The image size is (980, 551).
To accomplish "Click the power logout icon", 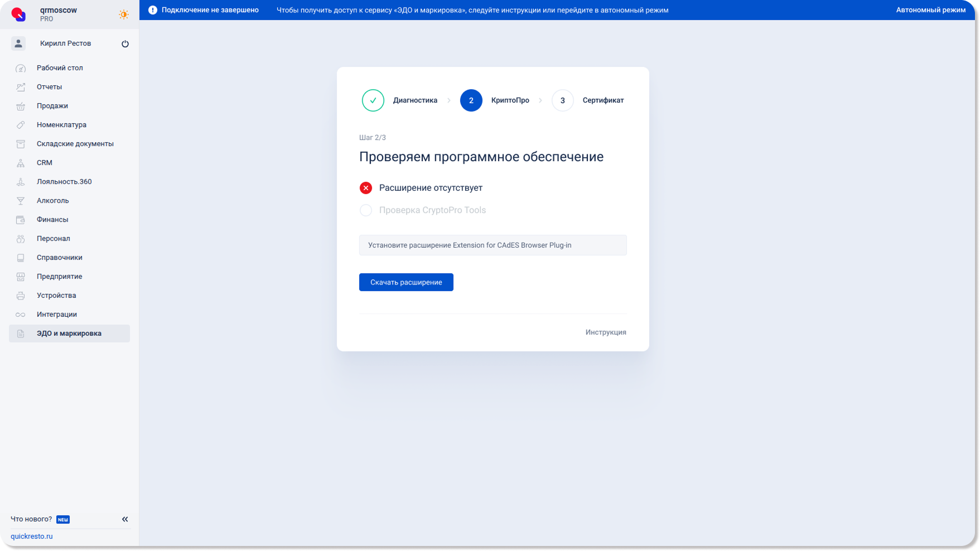I will coord(125,43).
